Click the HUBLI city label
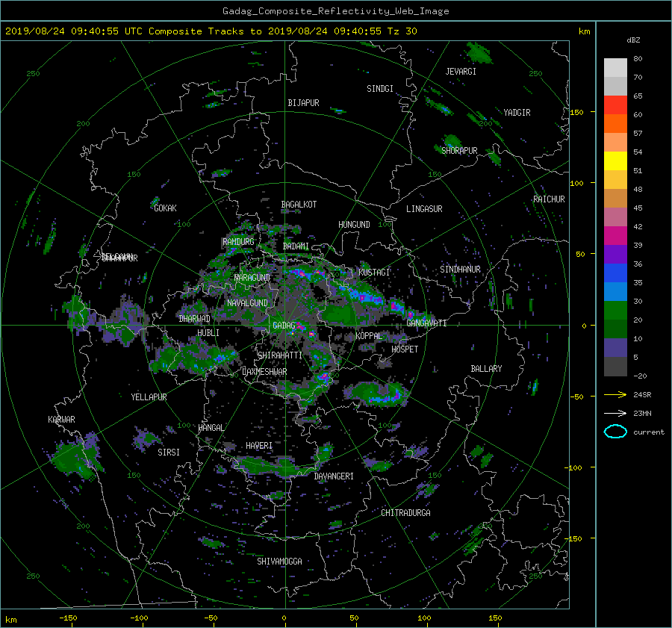Screen dimensions: 672x628 (x=208, y=332)
